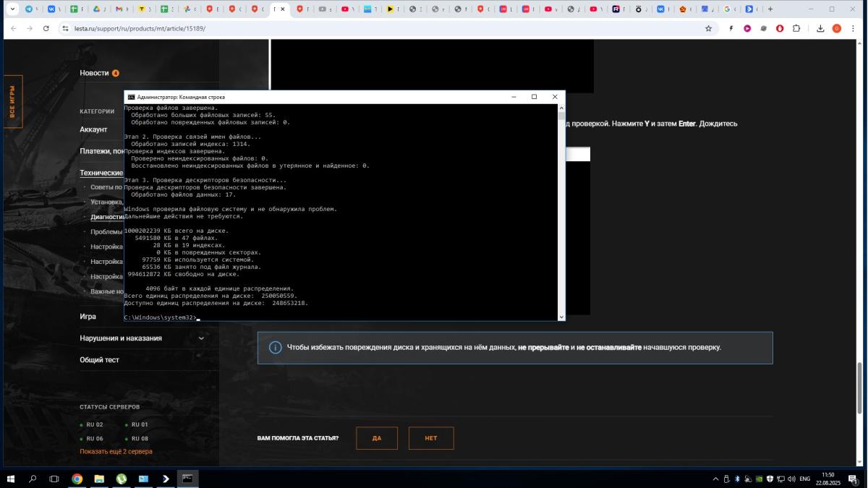Click the browser reload page icon
868x488 pixels.
click(x=46, y=28)
